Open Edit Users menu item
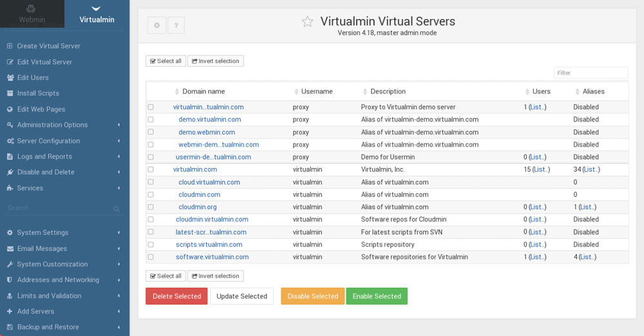The height and width of the screenshot is (336, 644). (x=33, y=78)
